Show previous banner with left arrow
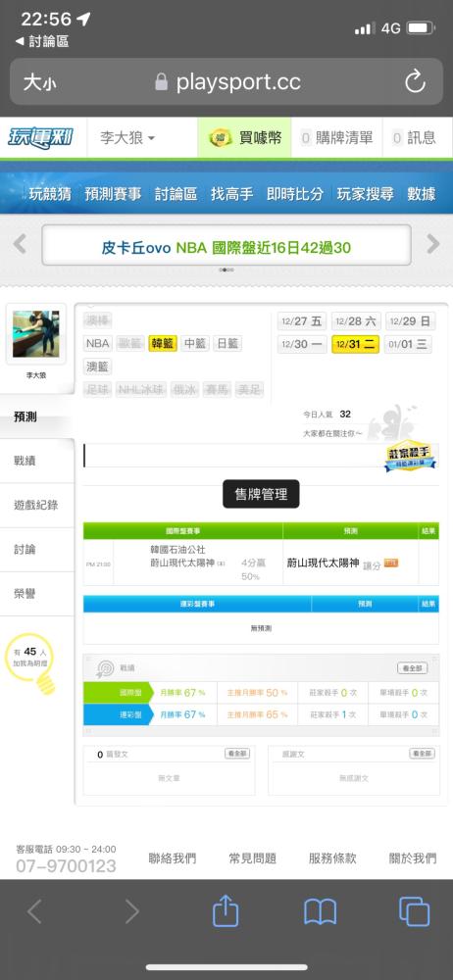 click(x=20, y=244)
